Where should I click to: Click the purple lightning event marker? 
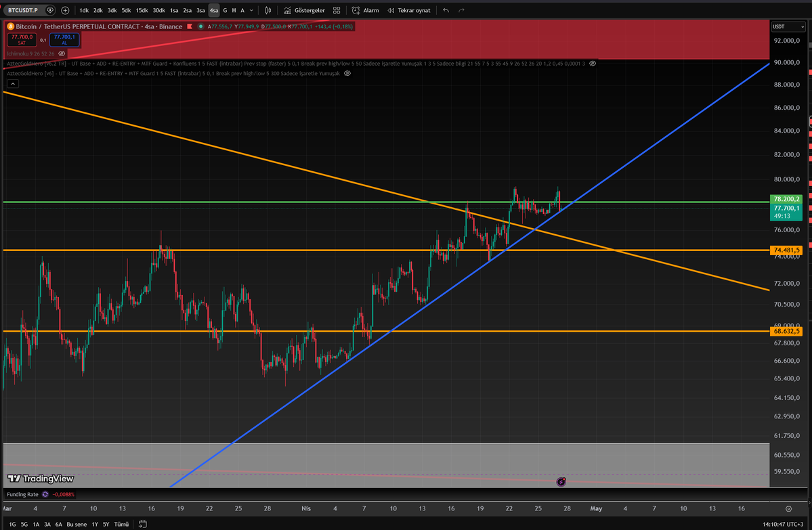(x=561, y=482)
